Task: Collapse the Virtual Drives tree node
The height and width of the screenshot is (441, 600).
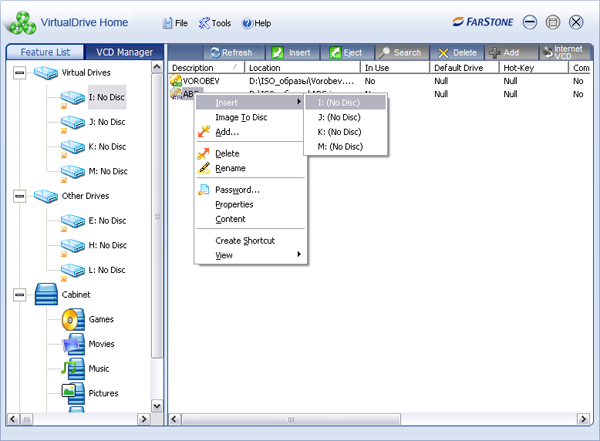Action: [20, 73]
